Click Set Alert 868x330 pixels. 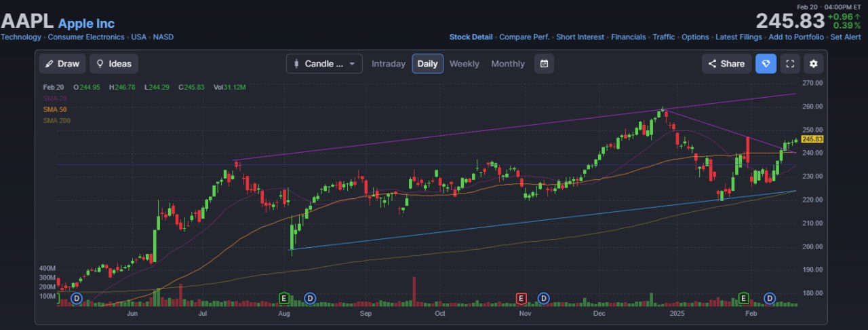846,37
